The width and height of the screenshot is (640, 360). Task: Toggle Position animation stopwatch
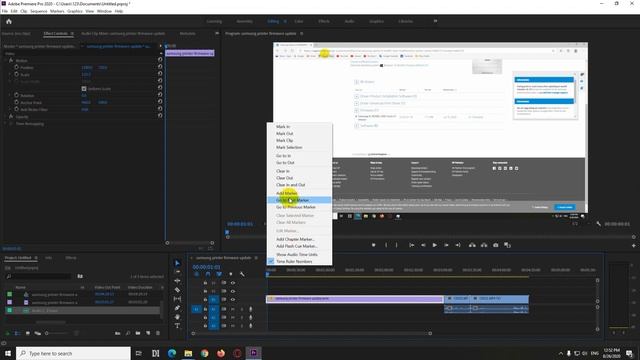point(16,67)
